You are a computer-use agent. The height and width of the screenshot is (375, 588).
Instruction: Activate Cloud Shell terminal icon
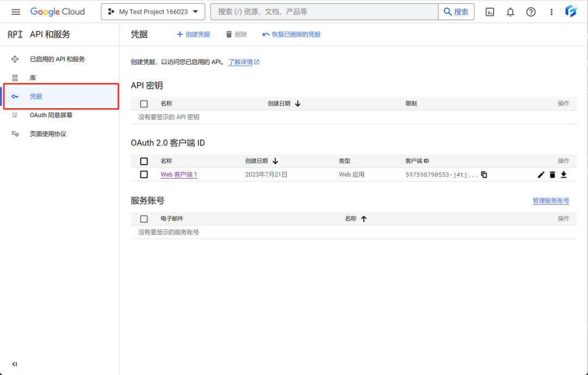[x=490, y=12]
